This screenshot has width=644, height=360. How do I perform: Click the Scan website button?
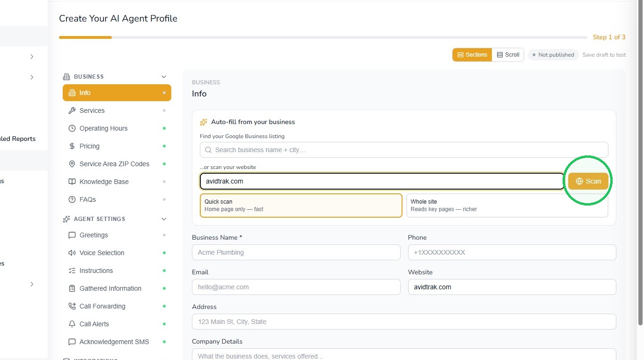coord(588,181)
